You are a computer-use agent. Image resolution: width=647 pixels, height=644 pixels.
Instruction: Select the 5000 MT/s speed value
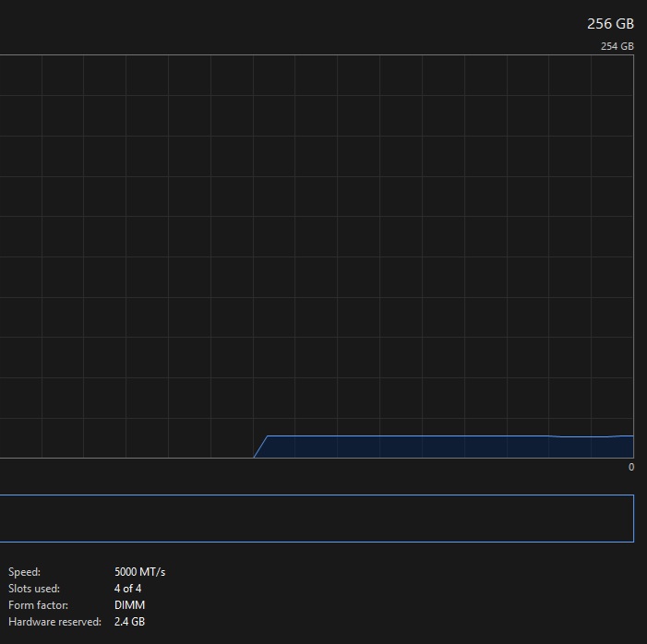[140, 572]
